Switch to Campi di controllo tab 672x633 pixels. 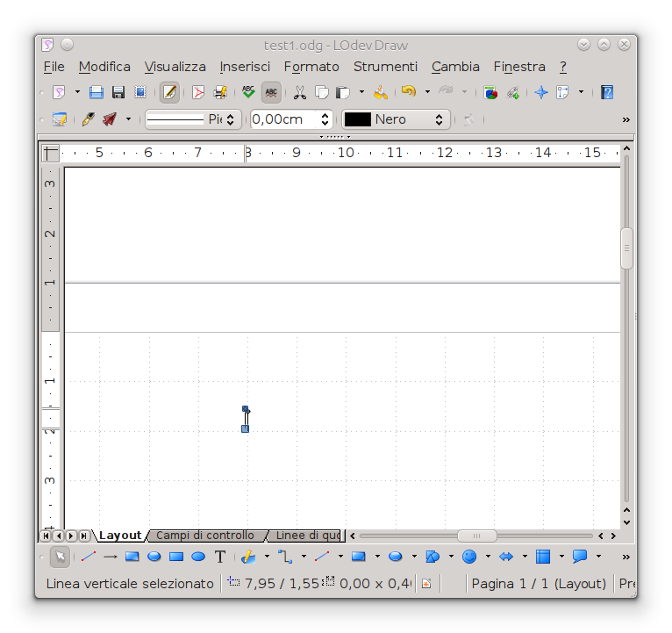(x=205, y=536)
